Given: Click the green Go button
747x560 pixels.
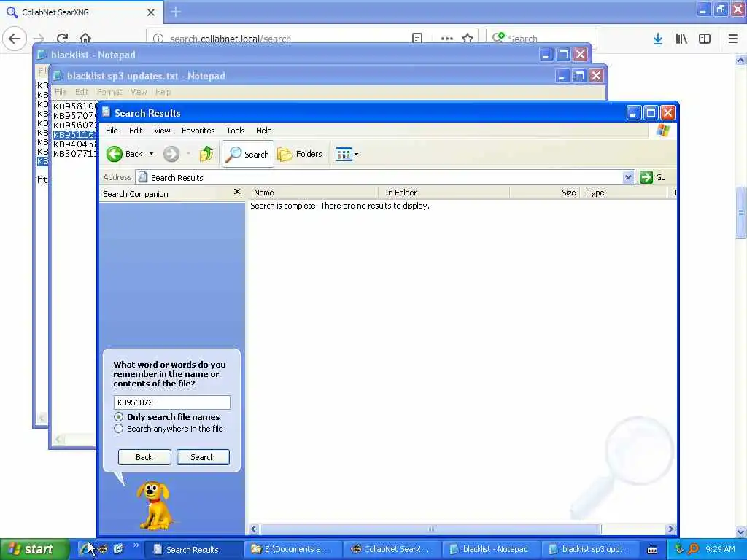Looking at the screenshot, I should 653,177.
